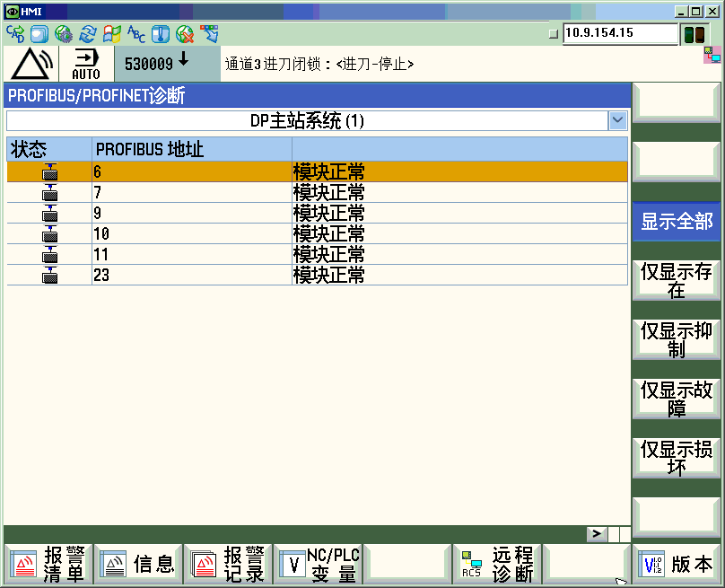
Task: Click the blue exclamation info icon
Action: click(161, 34)
